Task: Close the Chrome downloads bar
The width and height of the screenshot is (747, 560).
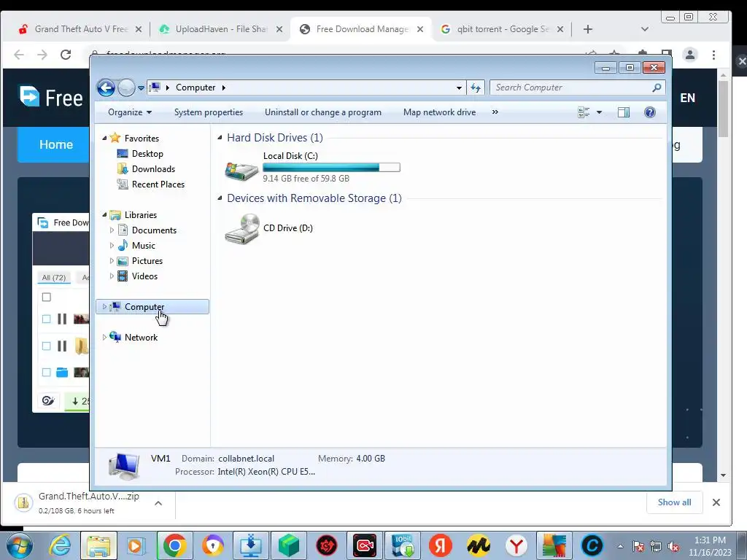Action: 716,502
